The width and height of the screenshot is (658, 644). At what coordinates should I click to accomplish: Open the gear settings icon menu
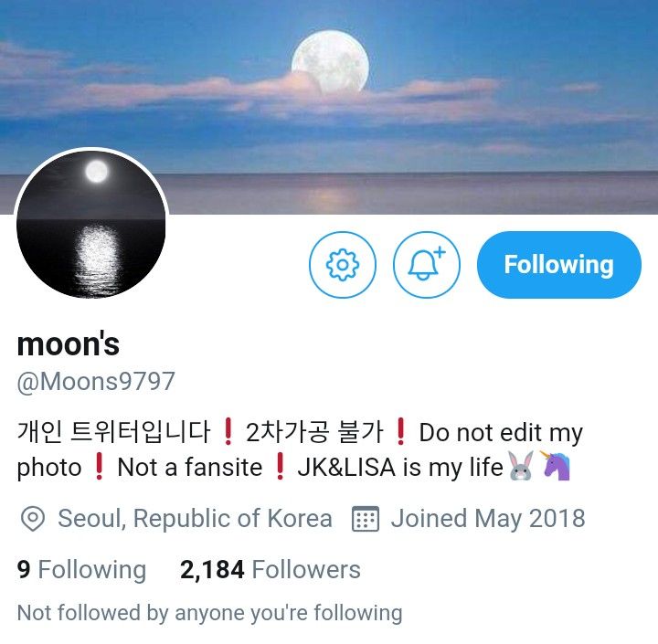(343, 265)
